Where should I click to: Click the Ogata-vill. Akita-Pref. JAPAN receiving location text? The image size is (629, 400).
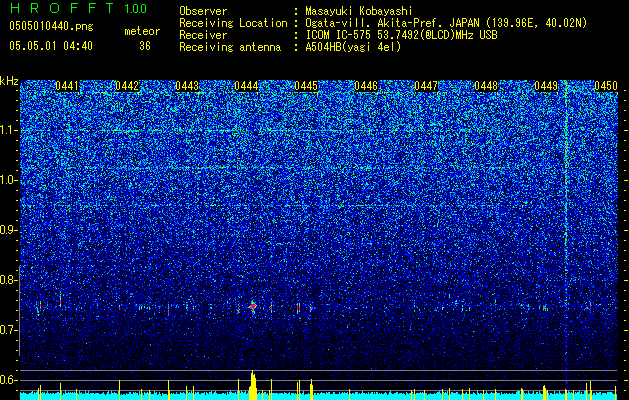coord(446,23)
